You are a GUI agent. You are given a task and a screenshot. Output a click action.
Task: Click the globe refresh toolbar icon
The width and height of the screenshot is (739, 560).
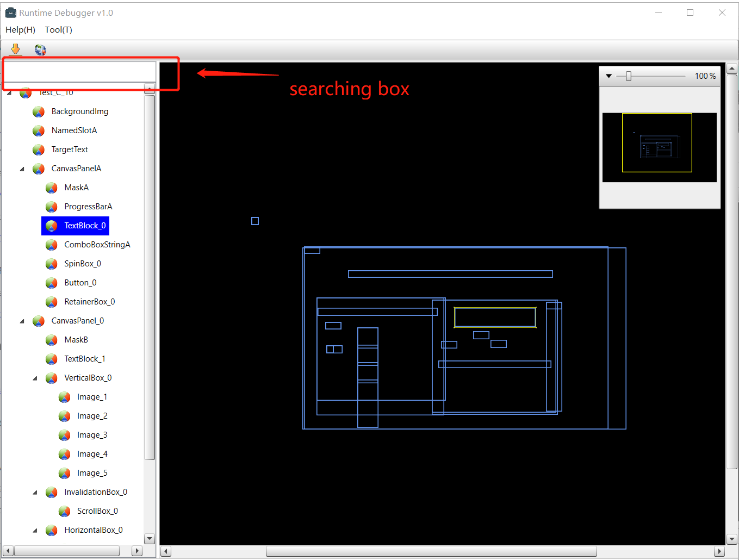click(40, 50)
